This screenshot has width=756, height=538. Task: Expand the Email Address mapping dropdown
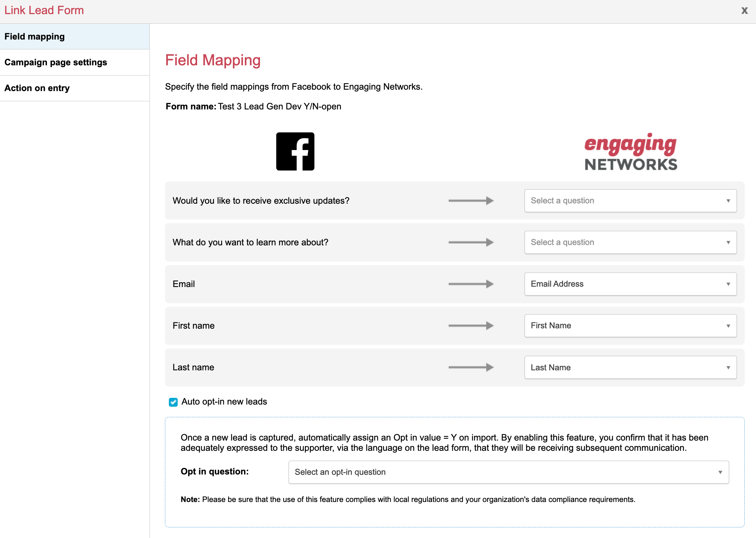pos(630,284)
